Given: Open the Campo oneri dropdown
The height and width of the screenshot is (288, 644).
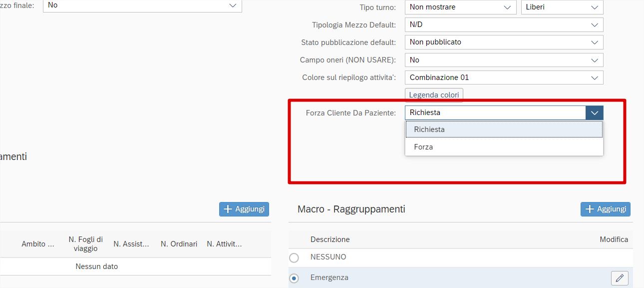Looking at the screenshot, I should tap(594, 60).
